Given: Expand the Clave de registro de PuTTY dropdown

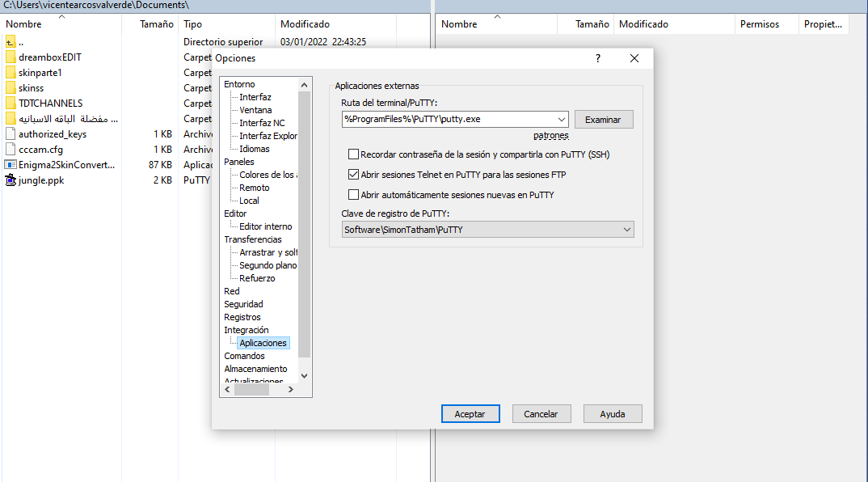Looking at the screenshot, I should coord(626,230).
